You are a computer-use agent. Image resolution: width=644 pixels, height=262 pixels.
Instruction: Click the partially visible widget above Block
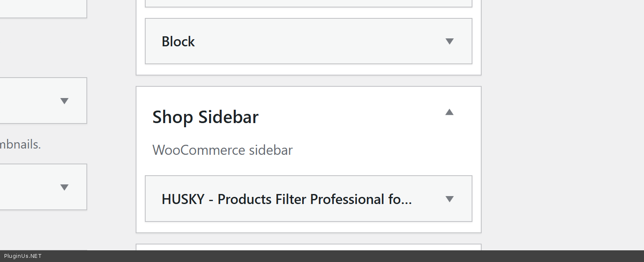point(308,3)
